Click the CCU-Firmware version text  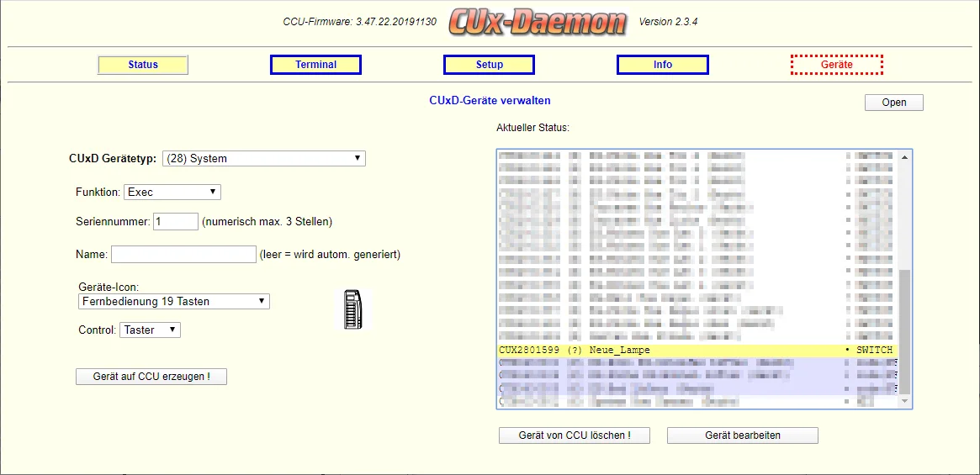[359, 22]
